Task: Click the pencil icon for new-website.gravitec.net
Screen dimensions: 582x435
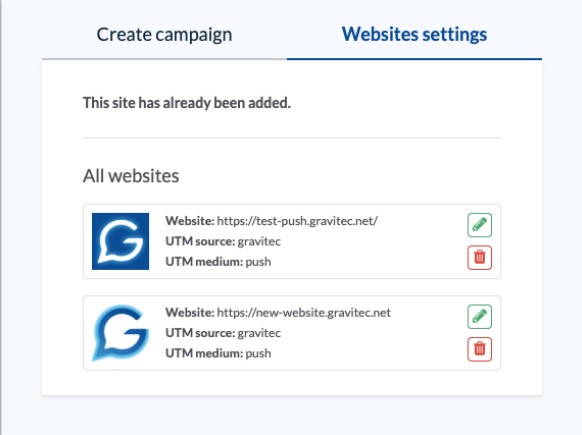Action: (480, 317)
